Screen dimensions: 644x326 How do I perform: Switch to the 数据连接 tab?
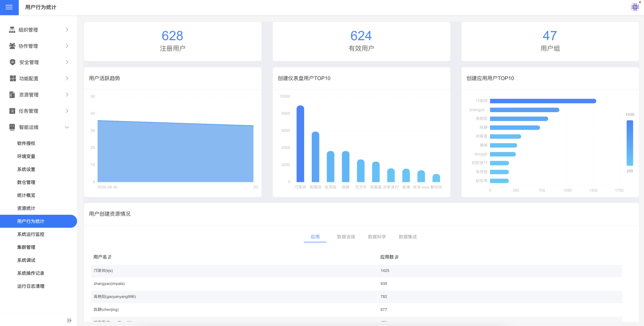click(346, 237)
